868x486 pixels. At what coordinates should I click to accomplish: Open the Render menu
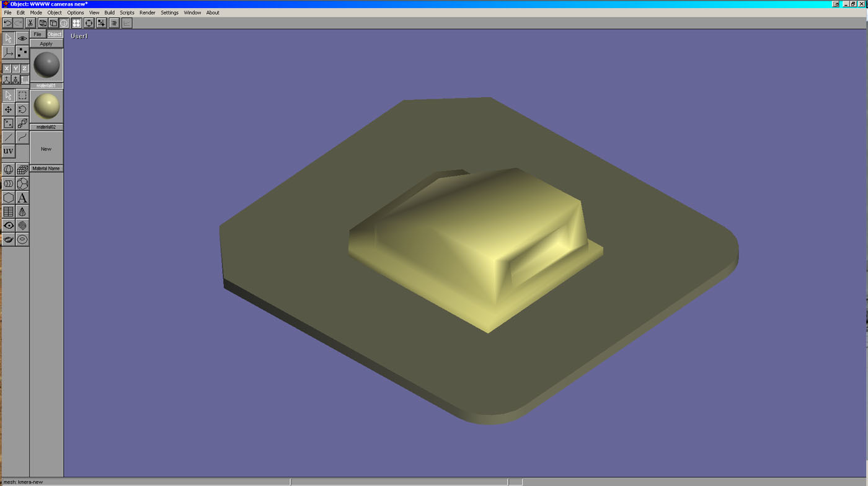[x=148, y=12]
